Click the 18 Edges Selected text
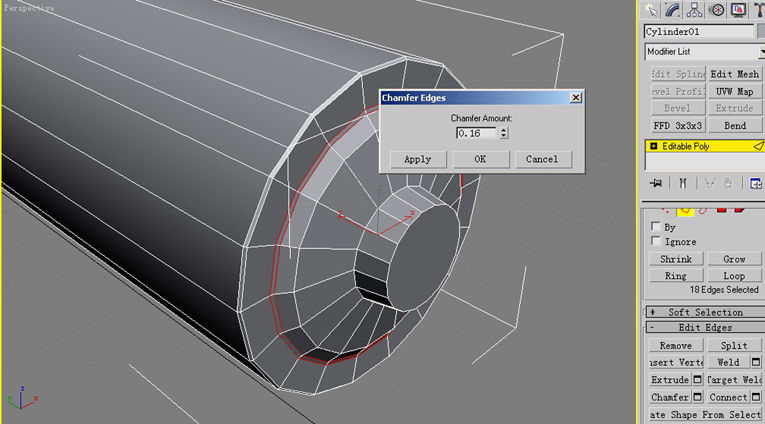 pyautogui.click(x=724, y=289)
